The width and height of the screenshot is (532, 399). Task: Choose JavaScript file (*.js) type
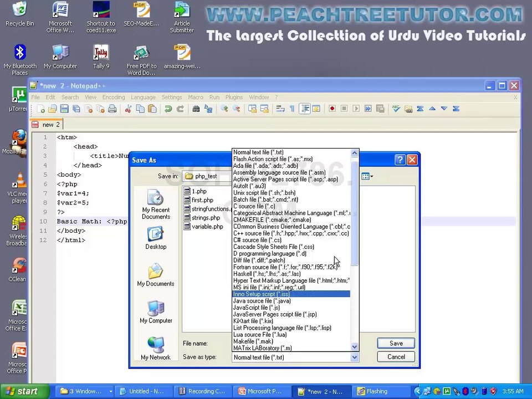291,308
